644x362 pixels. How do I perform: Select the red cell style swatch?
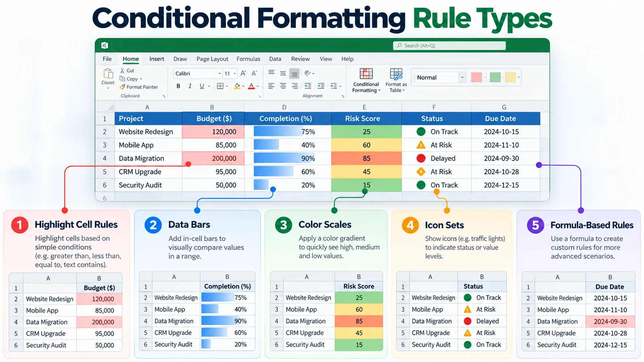point(477,77)
